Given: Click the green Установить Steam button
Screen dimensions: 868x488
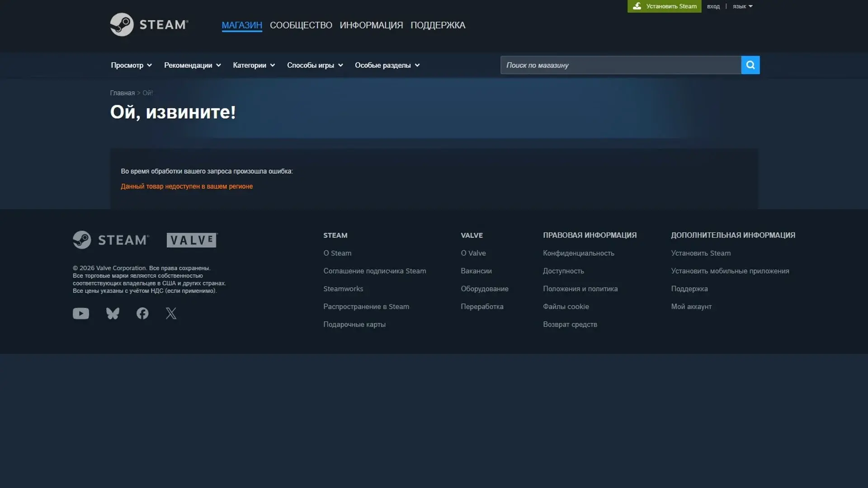Looking at the screenshot, I should point(664,6).
